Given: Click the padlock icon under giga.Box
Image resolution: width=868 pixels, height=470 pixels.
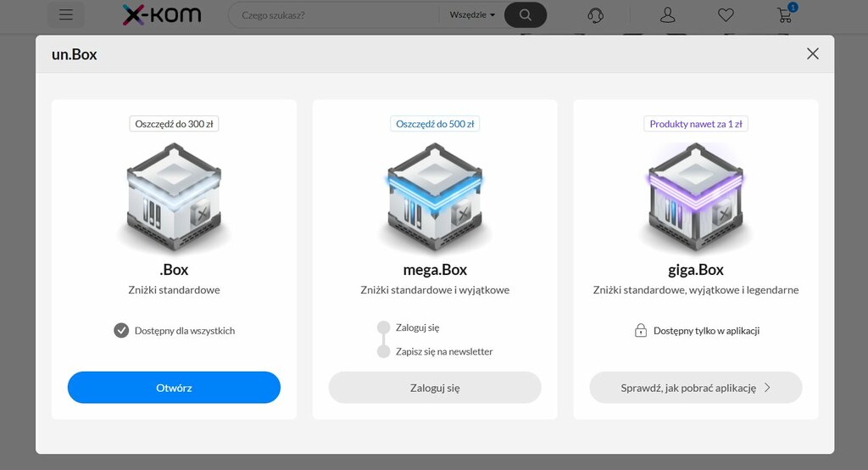Looking at the screenshot, I should click(641, 330).
